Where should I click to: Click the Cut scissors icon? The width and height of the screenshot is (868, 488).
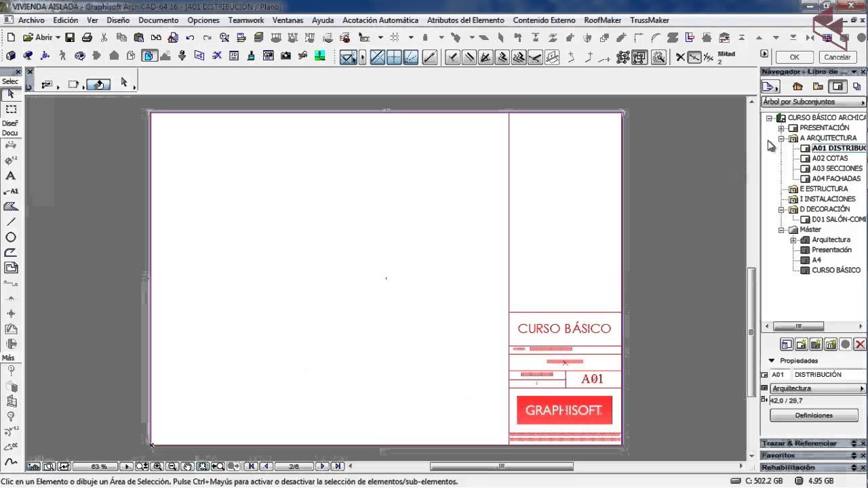pos(104,37)
